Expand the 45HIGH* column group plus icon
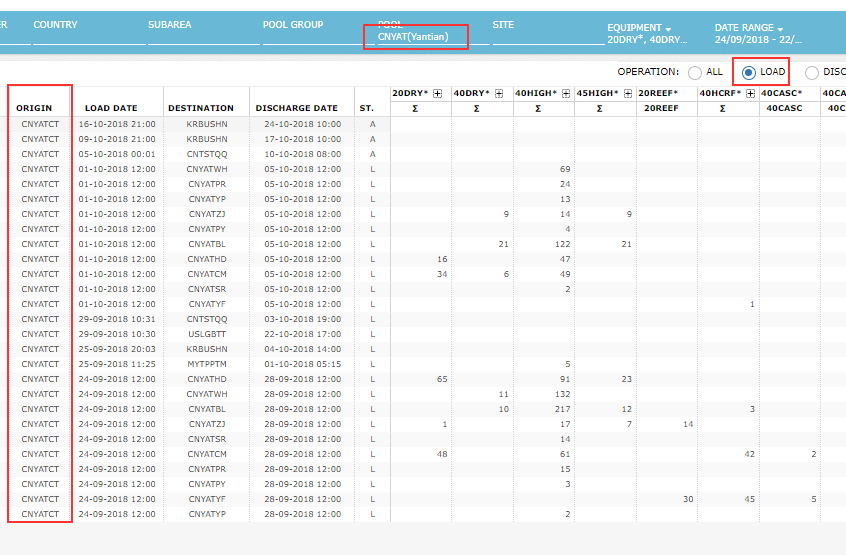Image resolution: width=846 pixels, height=555 pixels. (628, 93)
